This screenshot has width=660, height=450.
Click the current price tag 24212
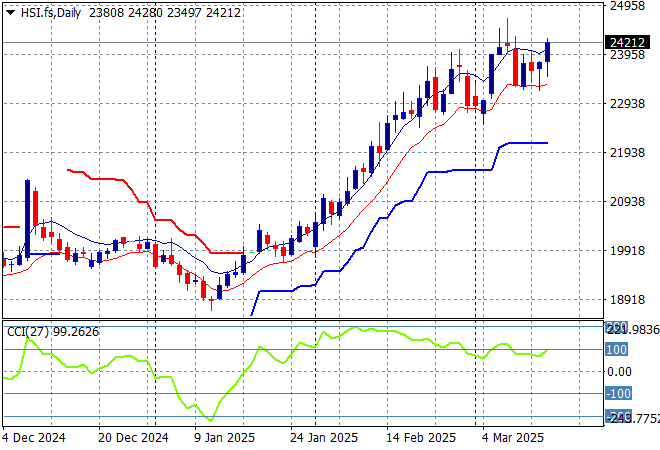[x=626, y=43]
